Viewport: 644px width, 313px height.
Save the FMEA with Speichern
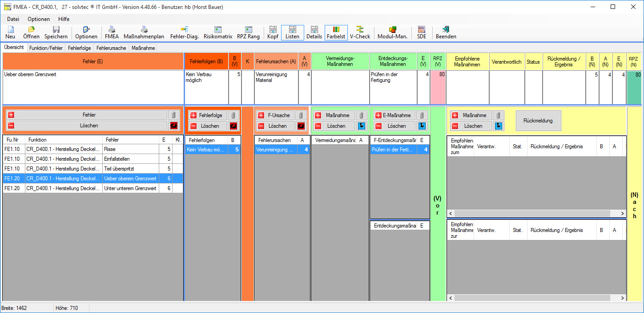tap(56, 33)
